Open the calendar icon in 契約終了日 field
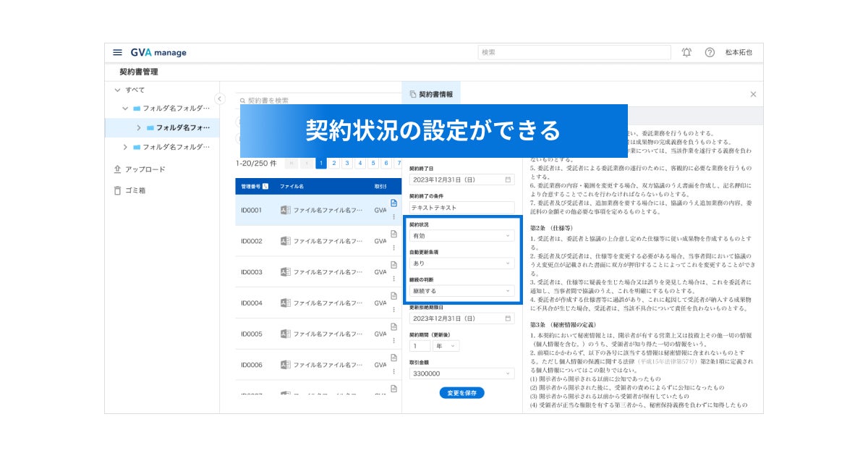868x456 pixels. [x=508, y=180]
